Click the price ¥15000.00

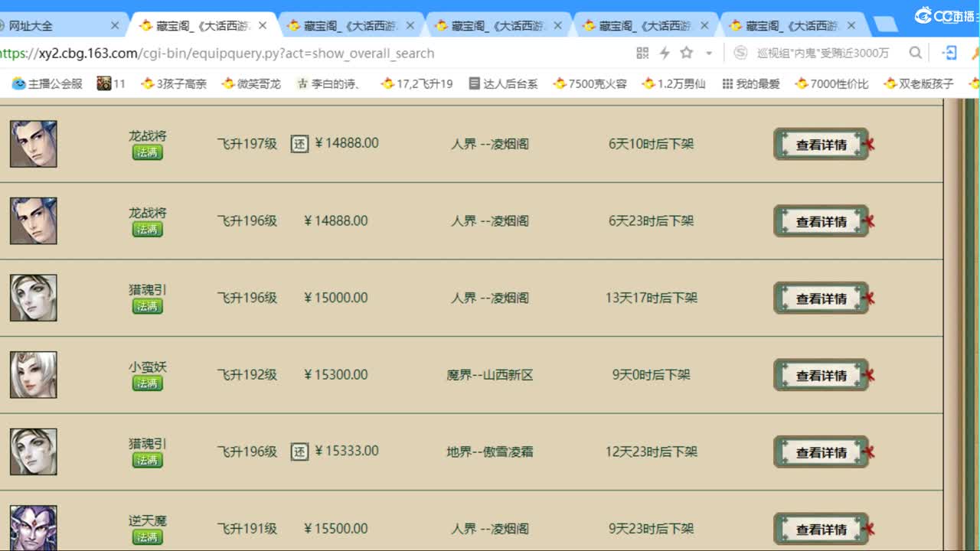(x=335, y=298)
